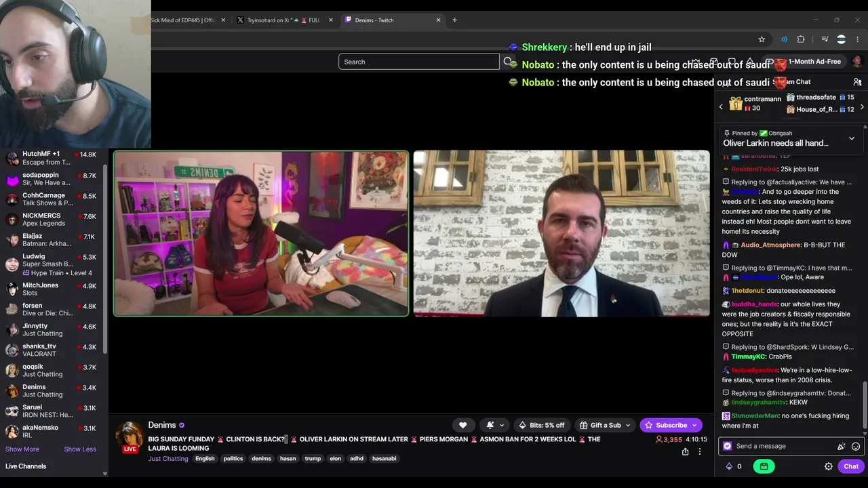
Task: Click the blue sound-wave extension icon
Action: tap(784, 39)
